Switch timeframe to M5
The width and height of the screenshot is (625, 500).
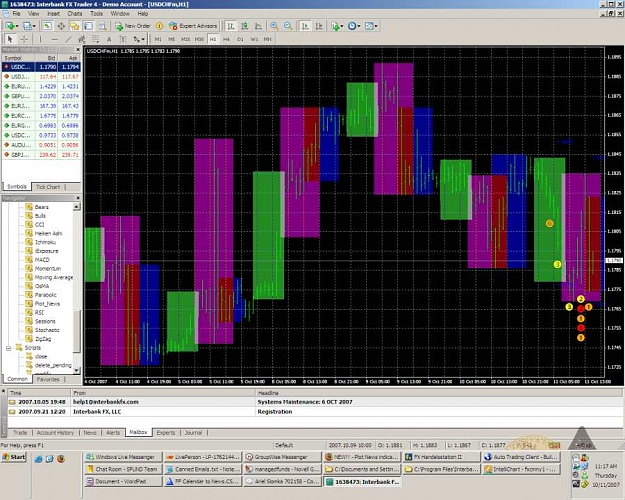(x=172, y=39)
